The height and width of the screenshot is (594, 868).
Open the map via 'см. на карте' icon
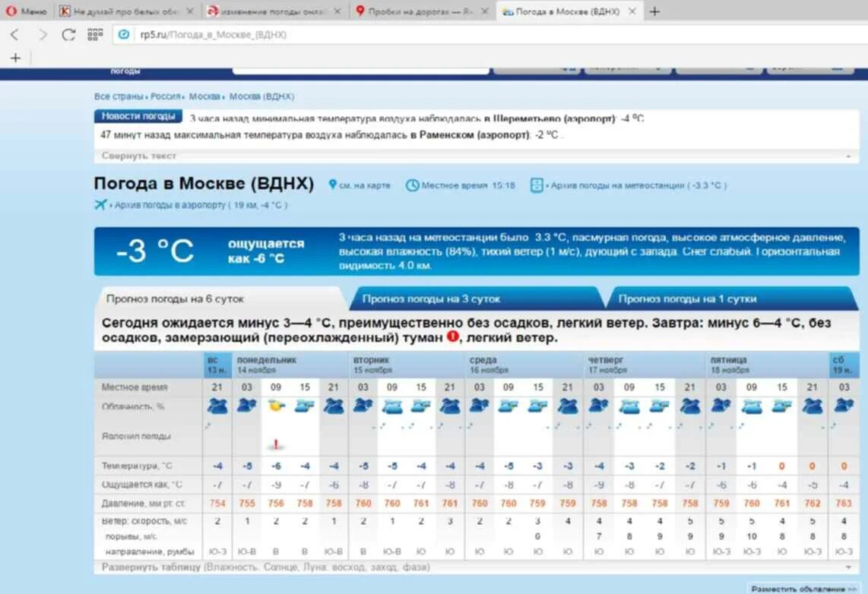[332, 185]
